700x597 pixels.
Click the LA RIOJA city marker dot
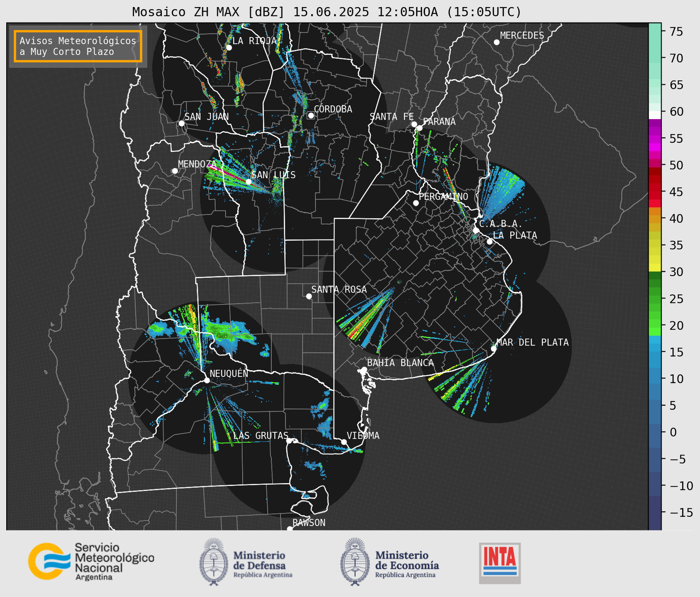[229, 48]
